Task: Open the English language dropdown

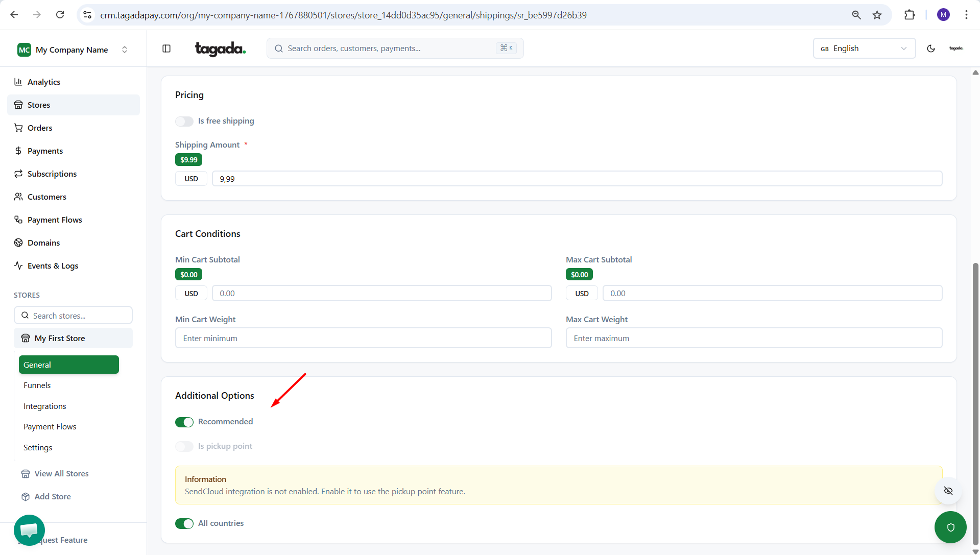Action: (x=864, y=49)
